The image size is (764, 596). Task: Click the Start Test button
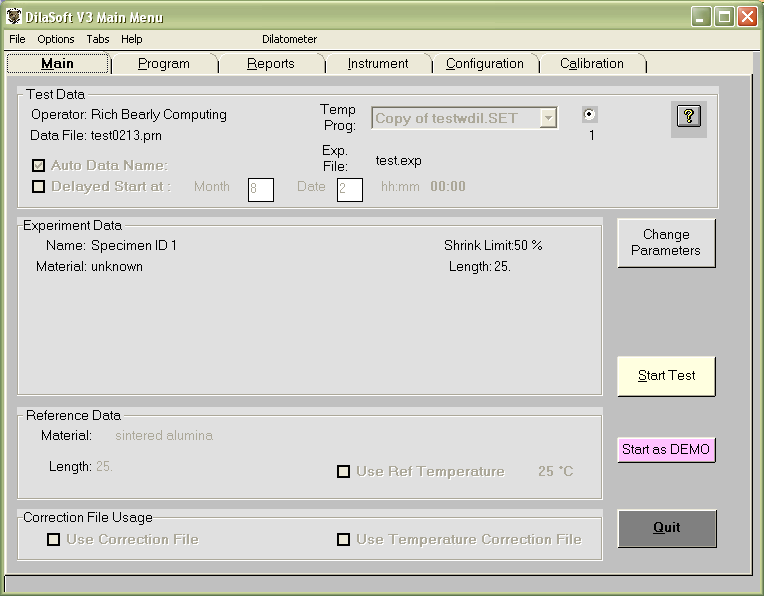(666, 376)
